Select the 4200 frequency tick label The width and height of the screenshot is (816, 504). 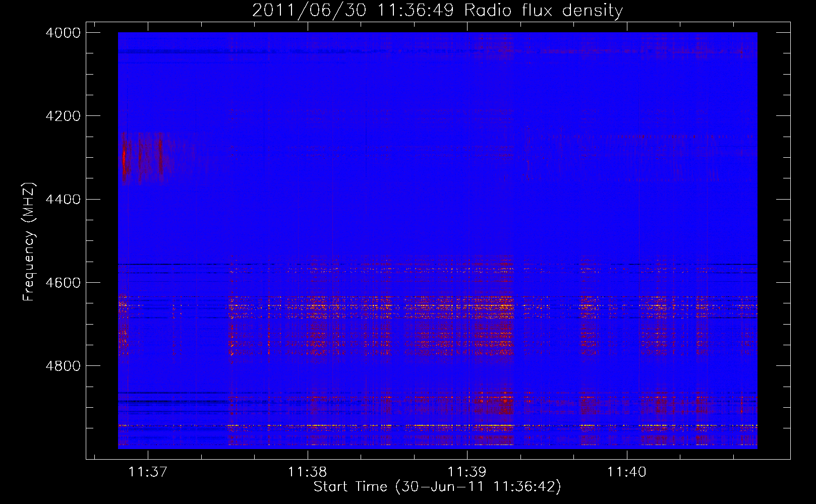63,116
